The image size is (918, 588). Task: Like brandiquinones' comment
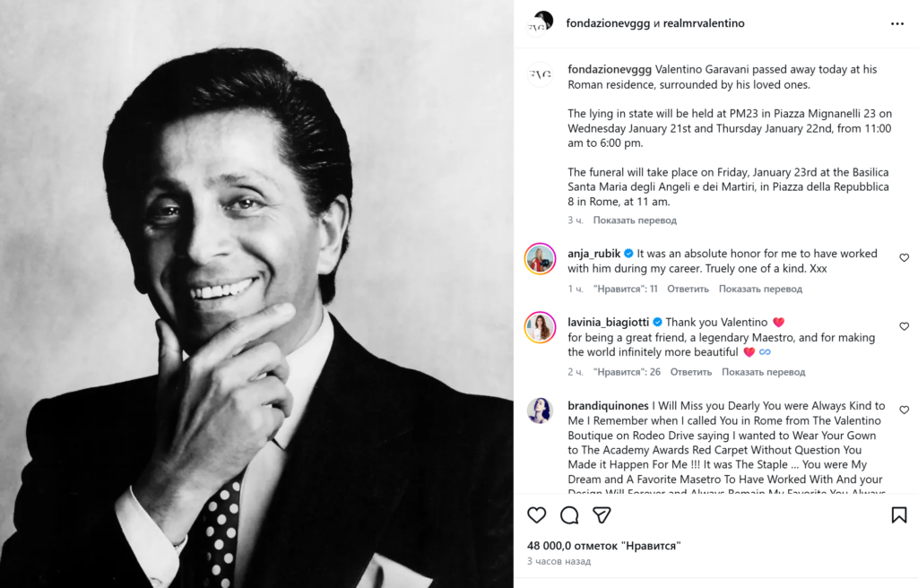(904, 411)
